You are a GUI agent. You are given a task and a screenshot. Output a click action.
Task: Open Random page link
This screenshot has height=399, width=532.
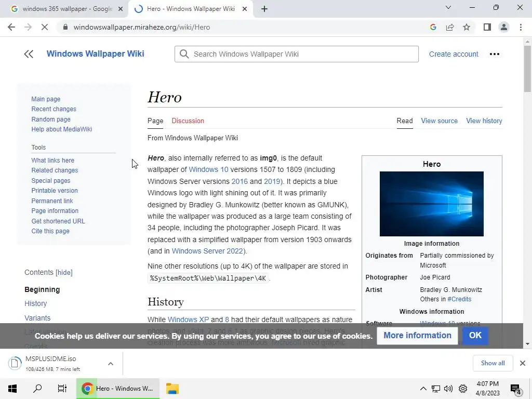(x=51, y=119)
